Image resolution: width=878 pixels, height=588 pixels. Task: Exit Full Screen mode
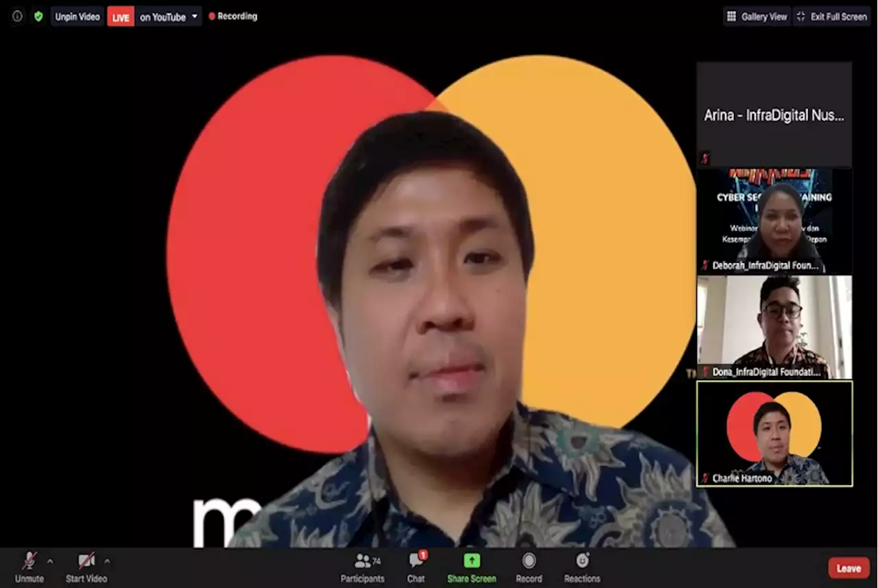[x=831, y=16]
